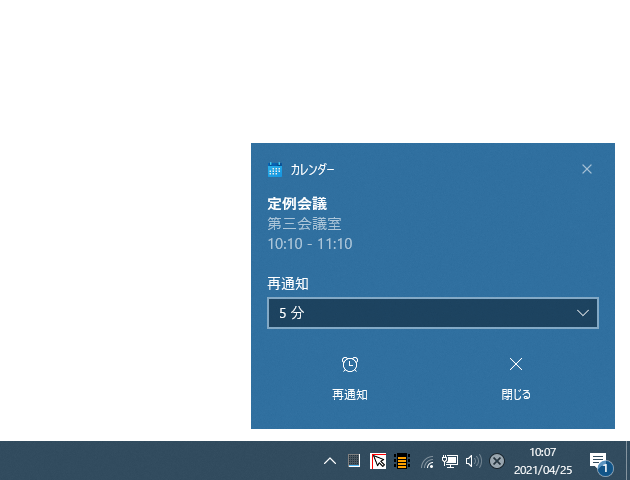The image size is (630, 480).
Task: Click the gray circled X tray icon
Action: pyautogui.click(x=497, y=461)
